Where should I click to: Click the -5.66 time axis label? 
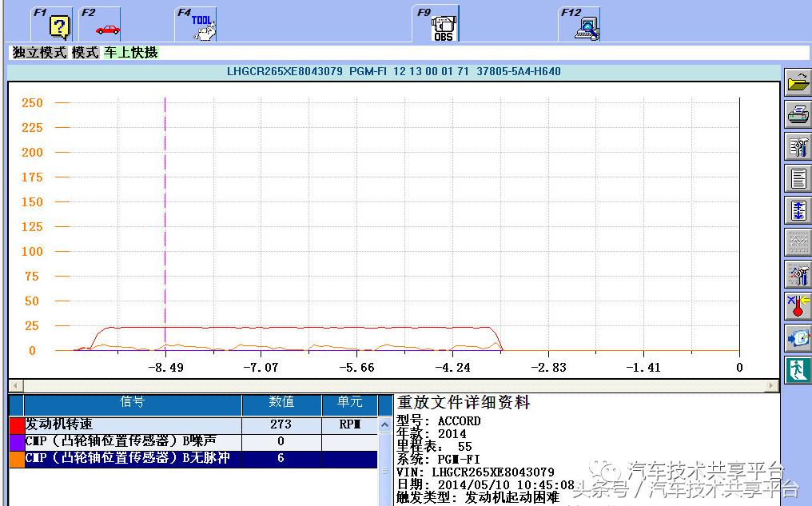356,368
